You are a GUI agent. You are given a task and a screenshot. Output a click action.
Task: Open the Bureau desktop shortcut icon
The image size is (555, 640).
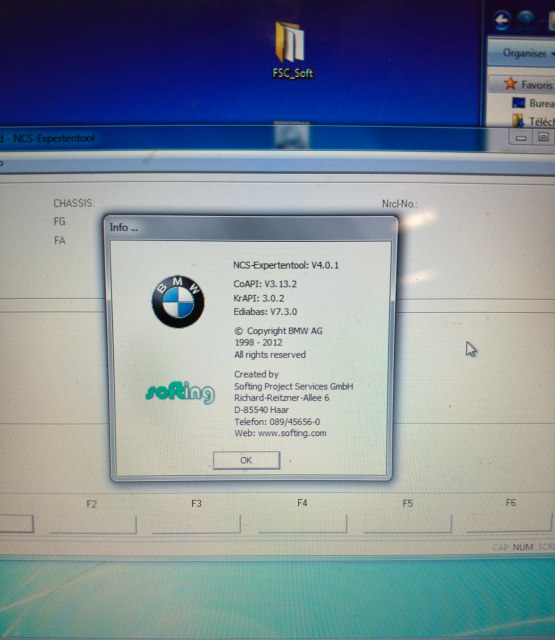(518, 103)
